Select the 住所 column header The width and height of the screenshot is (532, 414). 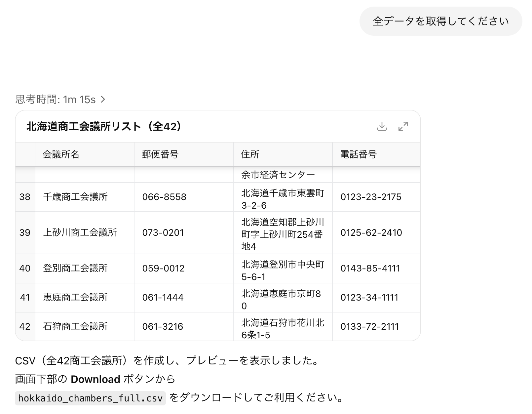(x=250, y=154)
